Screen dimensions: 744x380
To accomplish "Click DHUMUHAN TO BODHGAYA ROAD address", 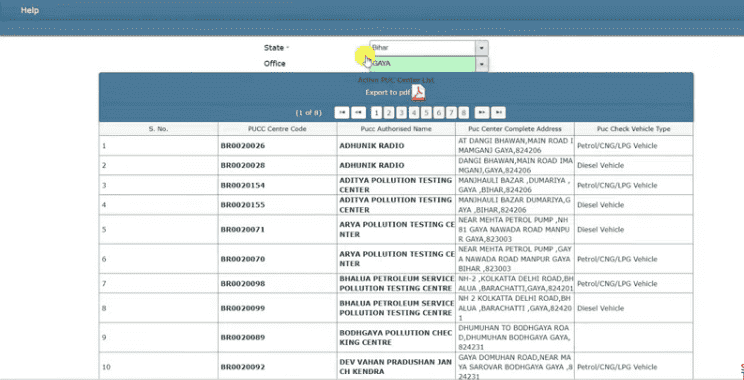I will (514, 338).
